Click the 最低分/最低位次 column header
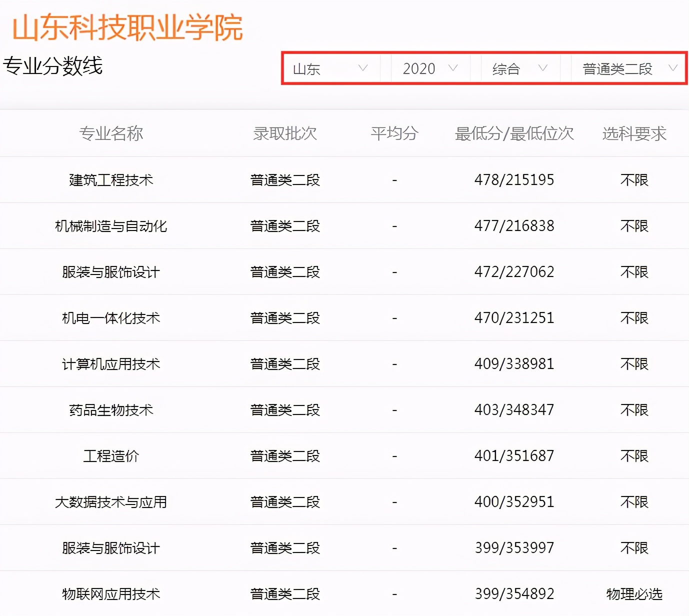 [514, 133]
